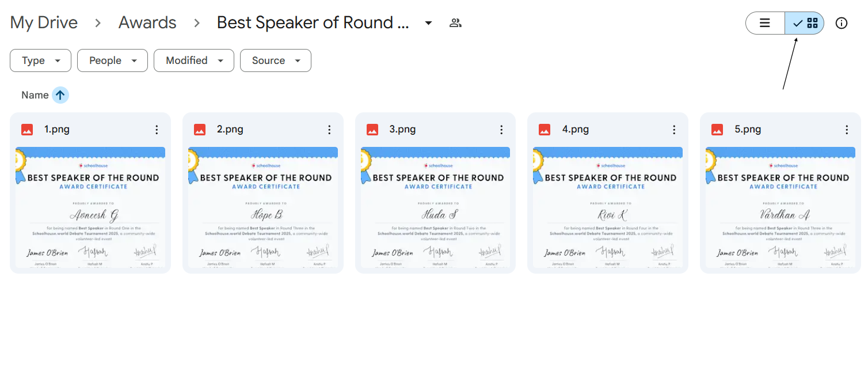868x390 pixels.
Task: View folder details with the info icon
Action: [x=842, y=23]
